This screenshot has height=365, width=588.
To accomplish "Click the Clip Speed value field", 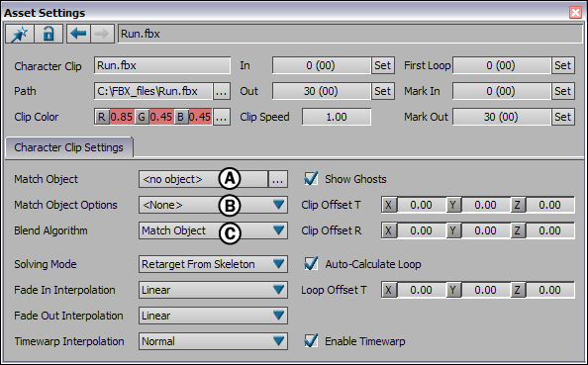I will [337, 117].
